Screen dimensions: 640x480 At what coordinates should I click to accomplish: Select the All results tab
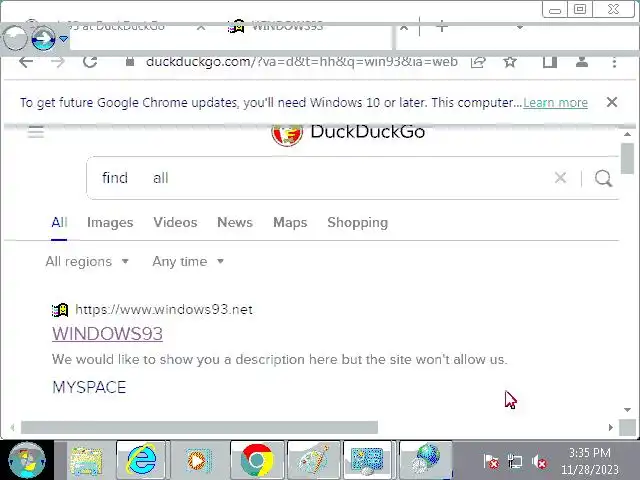(59, 222)
